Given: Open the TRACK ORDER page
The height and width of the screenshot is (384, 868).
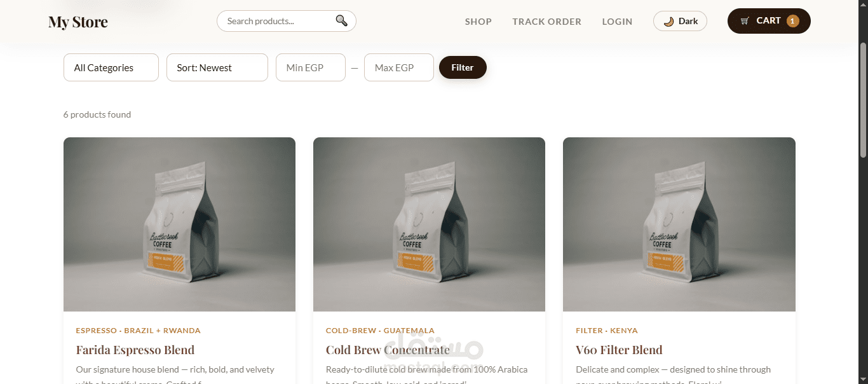Looking at the screenshot, I should click(x=547, y=22).
